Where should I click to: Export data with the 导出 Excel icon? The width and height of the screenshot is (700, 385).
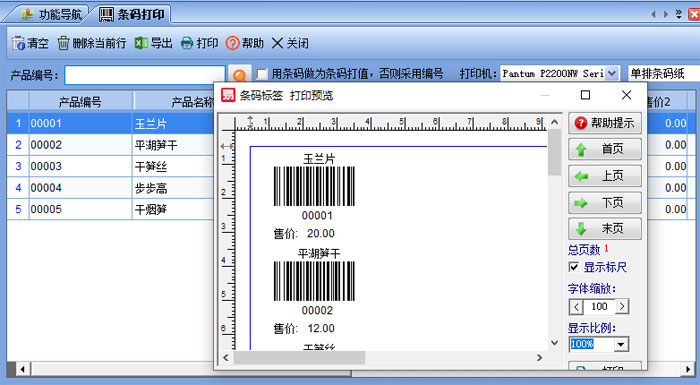click(141, 43)
